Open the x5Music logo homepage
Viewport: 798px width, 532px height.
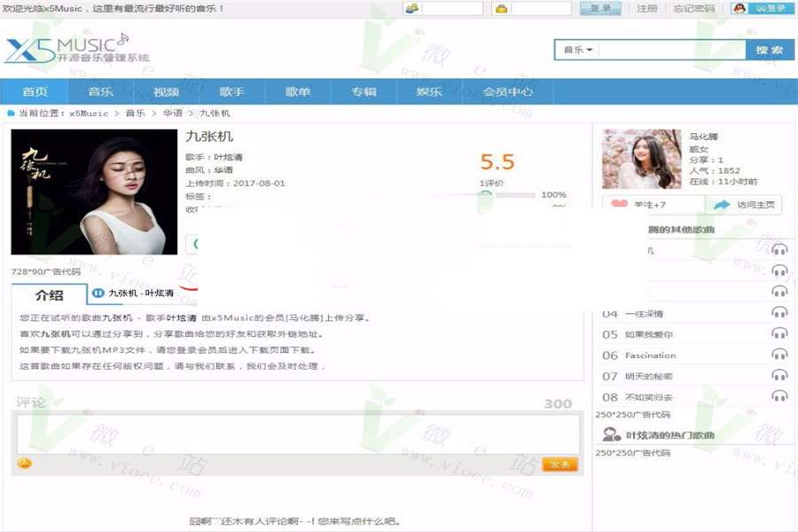(77, 49)
